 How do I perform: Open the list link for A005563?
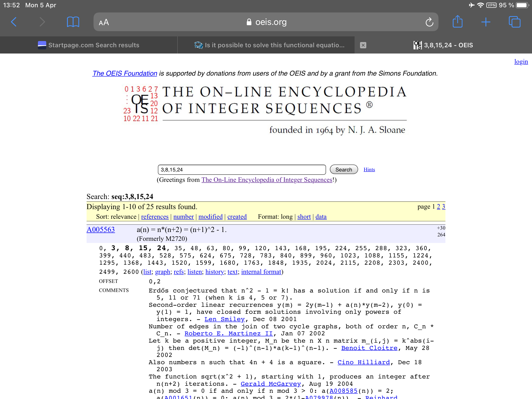(147, 272)
